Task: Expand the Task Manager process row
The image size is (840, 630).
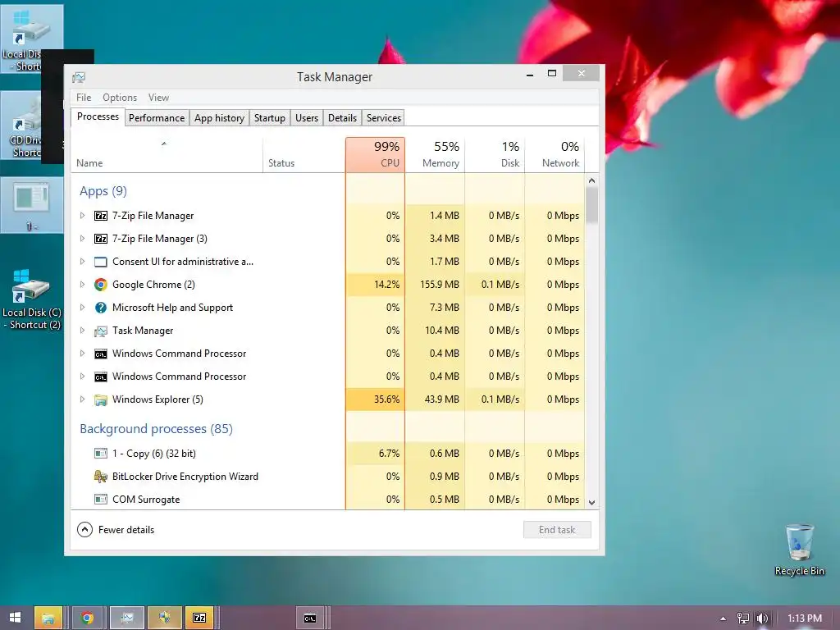Action: click(82, 331)
